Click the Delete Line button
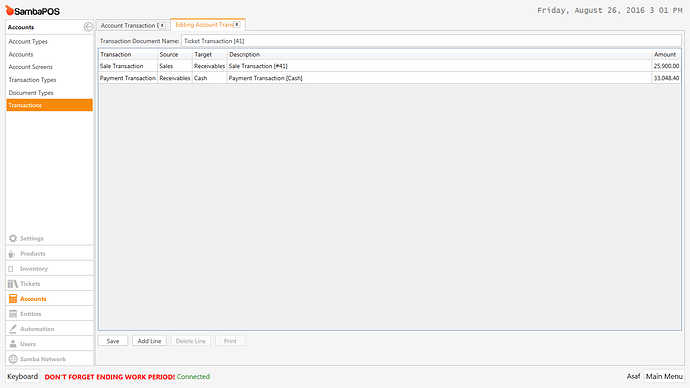The height and width of the screenshot is (388, 690). click(x=191, y=341)
